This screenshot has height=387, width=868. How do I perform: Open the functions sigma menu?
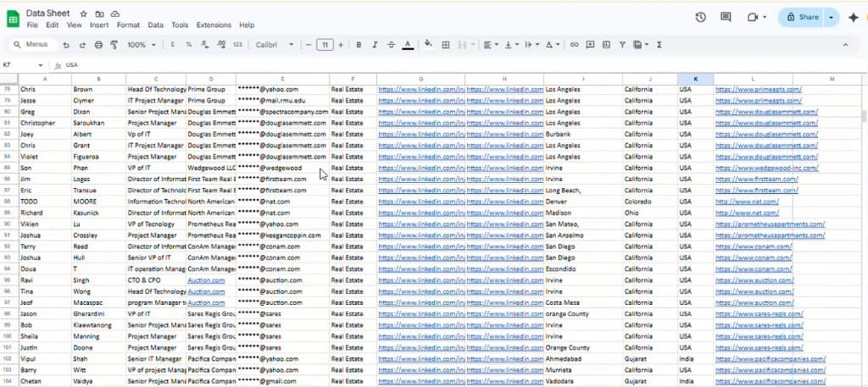point(659,45)
